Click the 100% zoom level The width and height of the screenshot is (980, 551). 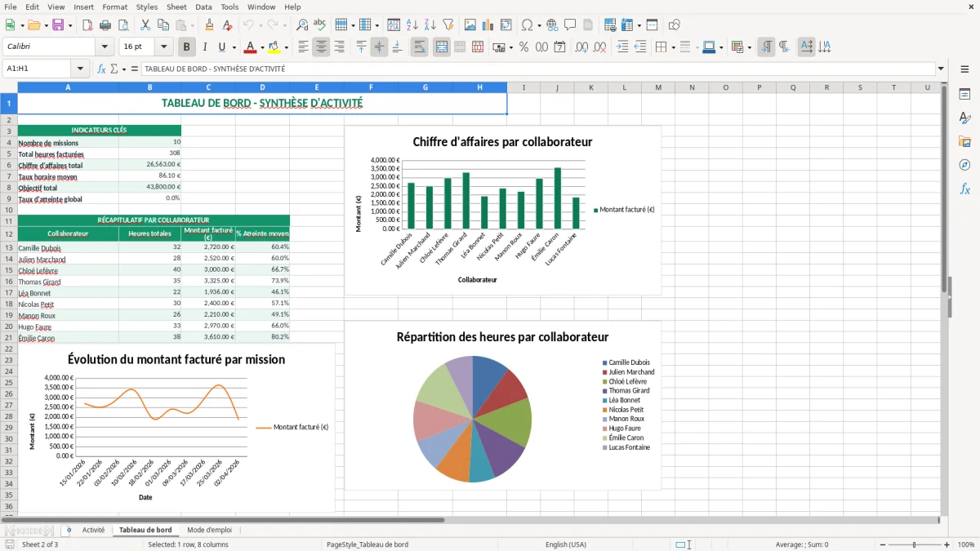coord(965,544)
